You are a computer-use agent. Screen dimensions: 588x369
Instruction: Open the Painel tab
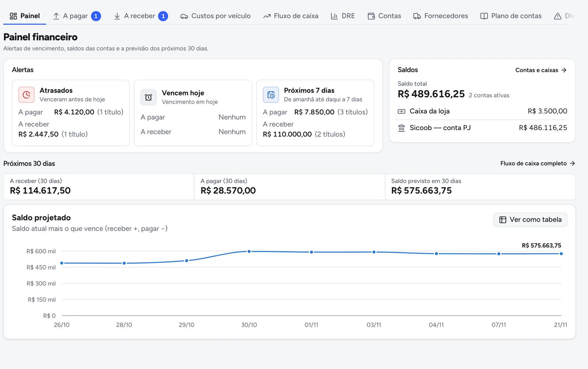(25, 16)
